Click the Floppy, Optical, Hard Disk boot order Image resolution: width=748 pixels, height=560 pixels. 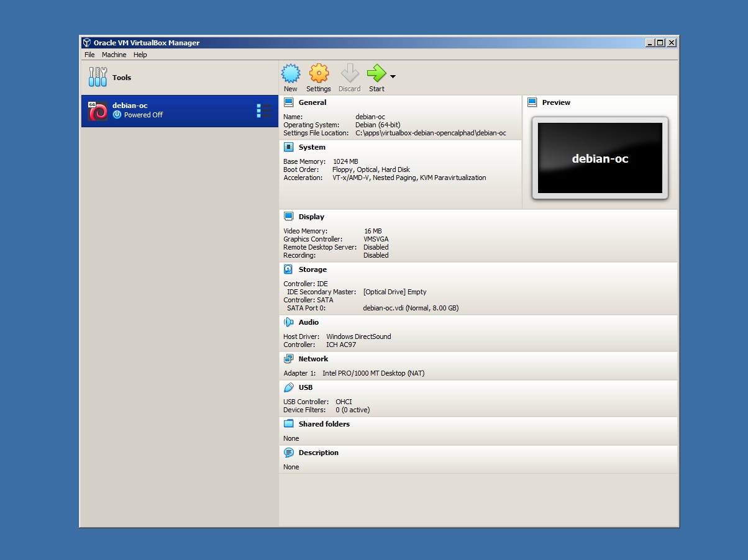(371, 169)
